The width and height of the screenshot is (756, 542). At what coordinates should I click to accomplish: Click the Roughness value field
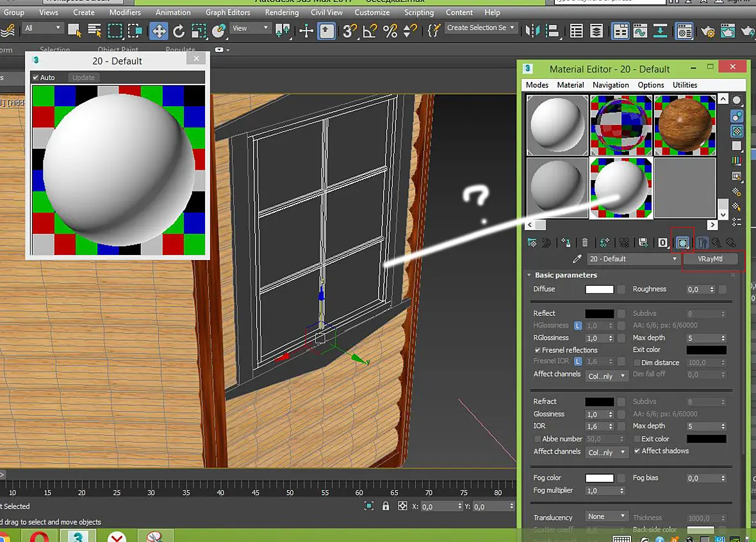coord(697,290)
